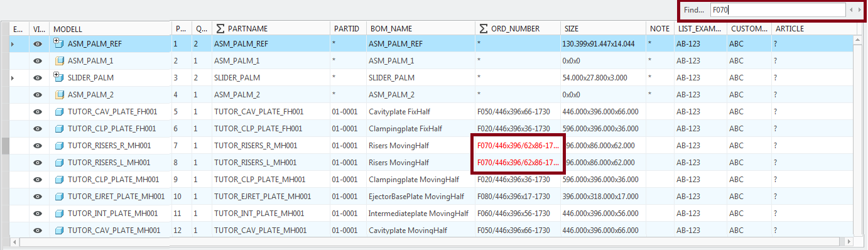Click size cell 396.000x318.000x17.000
Image resolution: width=868 pixels, height=250 pixels.
600,197
